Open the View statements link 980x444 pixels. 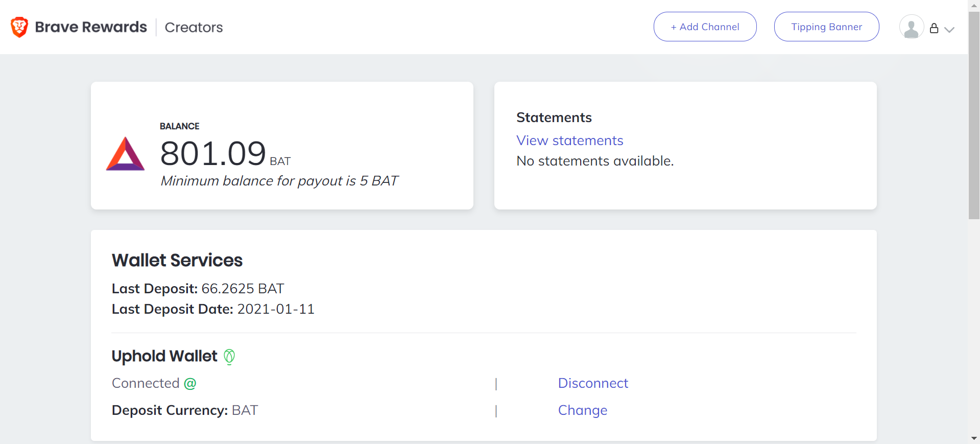click(x=569, y=141)
